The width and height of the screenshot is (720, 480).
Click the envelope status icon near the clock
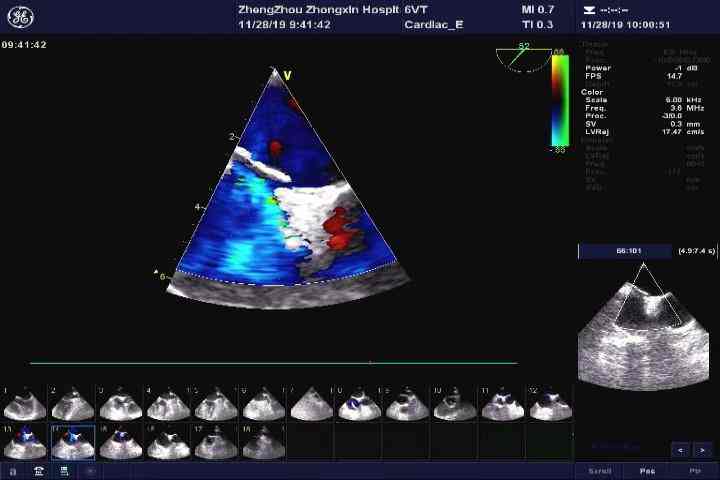(588, 9)
